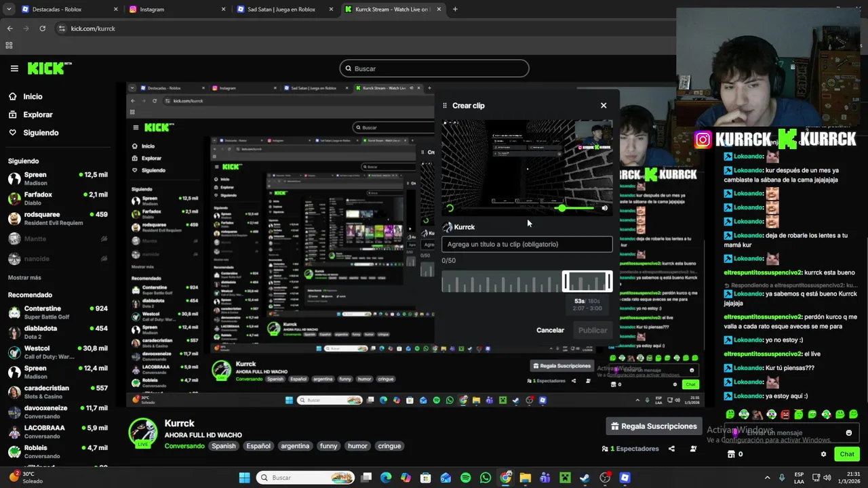Screen dimensions: 868x488
Task: Click the Kurrck channel avatar below stream
Action: 143,433
